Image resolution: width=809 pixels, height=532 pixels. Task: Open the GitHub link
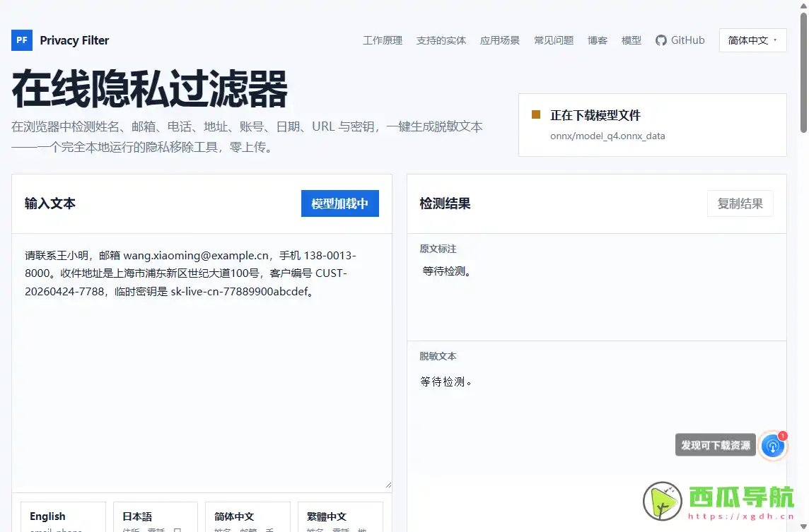click(680, 40)
